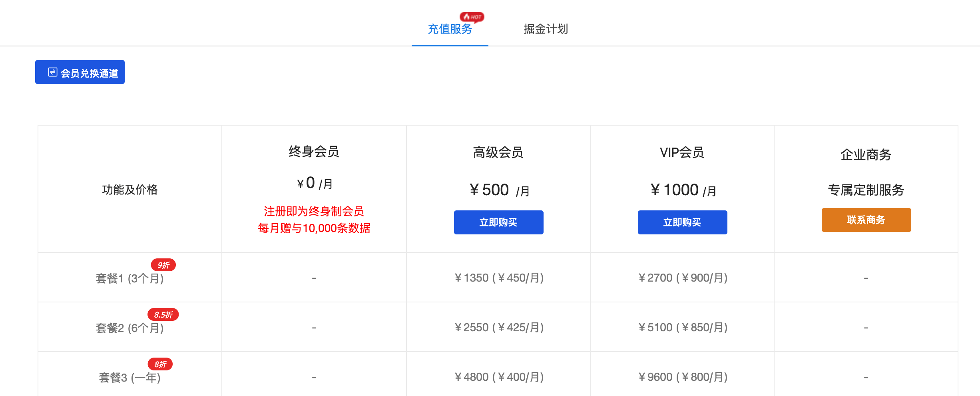Click 立即购买 under 高级会员
This screenshot has height=396, width=980.
(499, 222)
